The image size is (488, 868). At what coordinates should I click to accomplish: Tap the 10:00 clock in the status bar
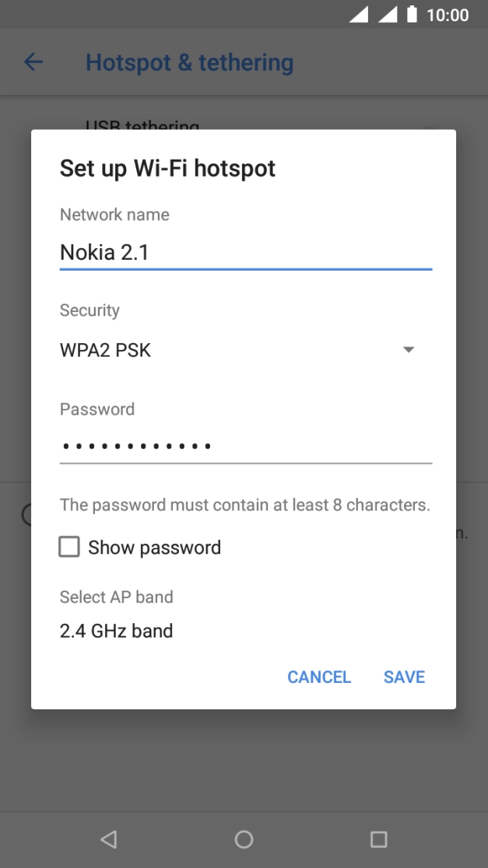point(448,15)
